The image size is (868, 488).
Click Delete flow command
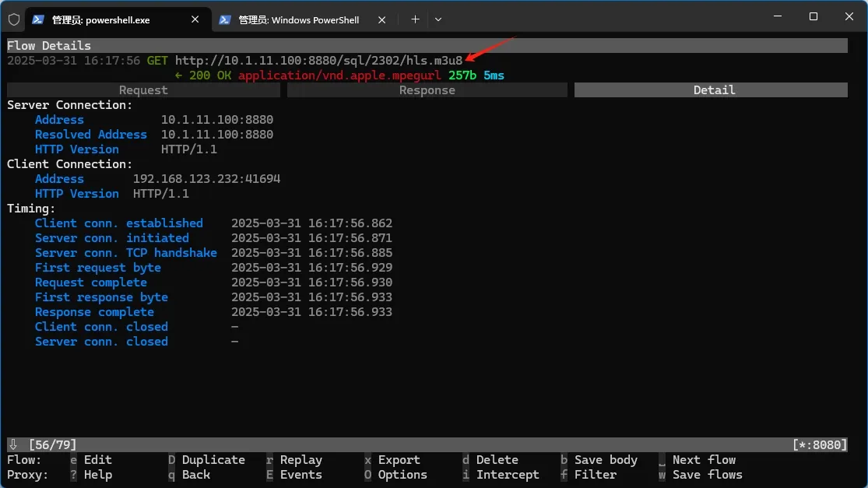(x=497, y=460)
